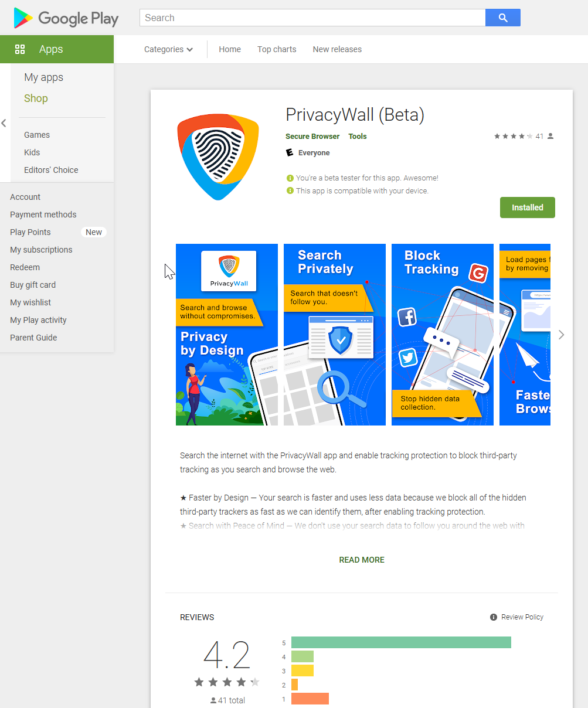Click into the Search input field
Viewport: 588px width, 708px height.
(312, 18)
